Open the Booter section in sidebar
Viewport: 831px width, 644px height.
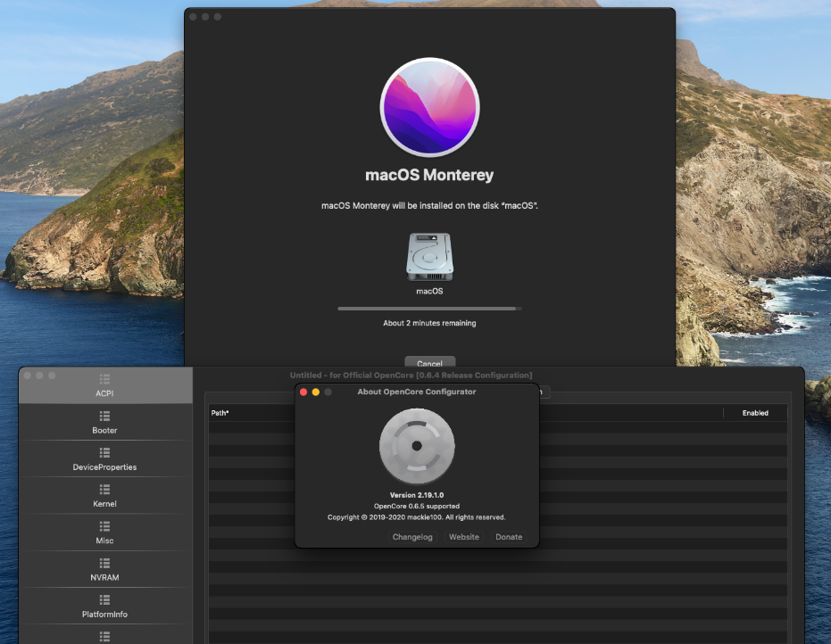click(x=105, y=423)
